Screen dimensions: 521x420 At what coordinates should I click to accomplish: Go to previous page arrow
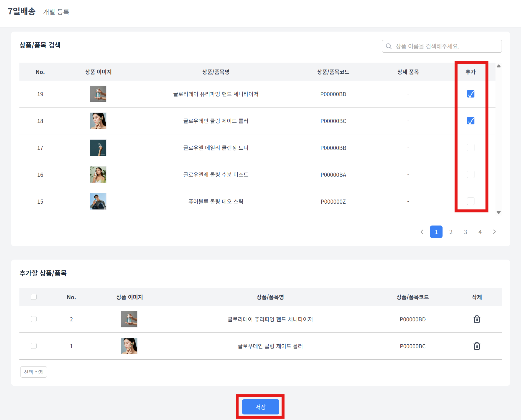click(x=422, y=232)
